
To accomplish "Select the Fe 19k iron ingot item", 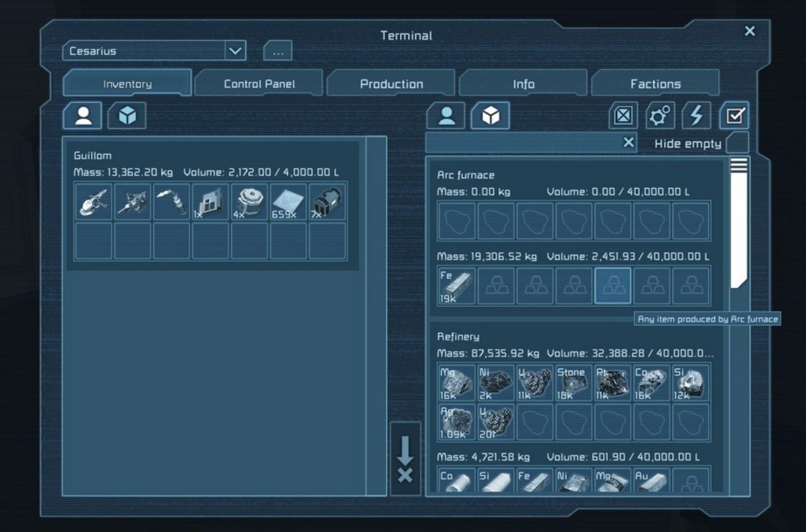I will [x=457, y=287].
